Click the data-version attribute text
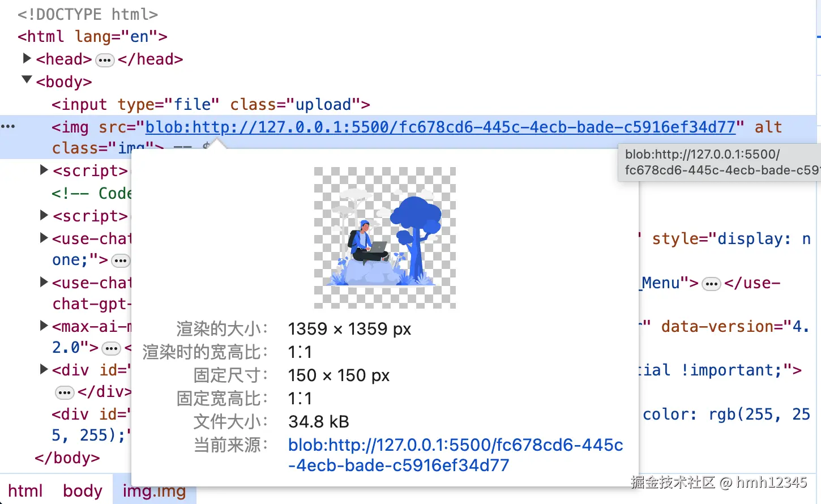The image size is (821, 504). tap(736, 326)
